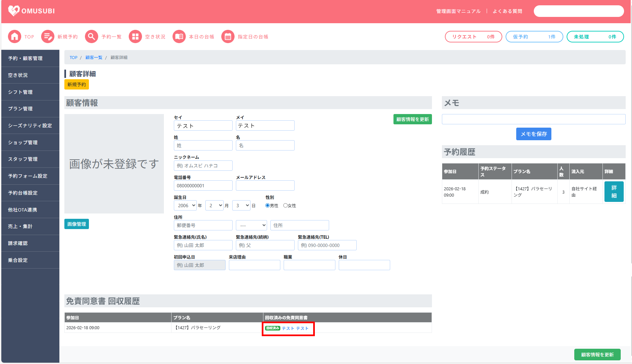The image size is (632, 364).
Task: Open 予約一覧 magnifier icon
Action: coord(92,37)
